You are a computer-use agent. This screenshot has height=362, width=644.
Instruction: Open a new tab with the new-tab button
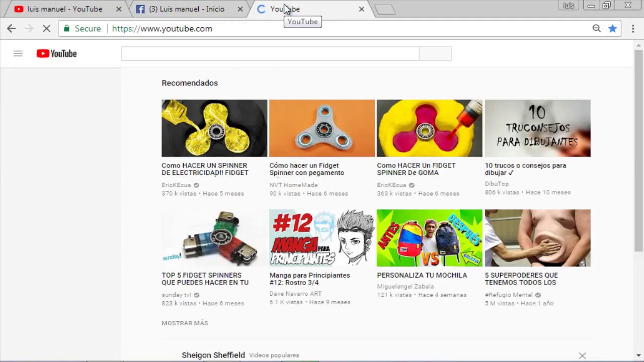coord(385,9)
